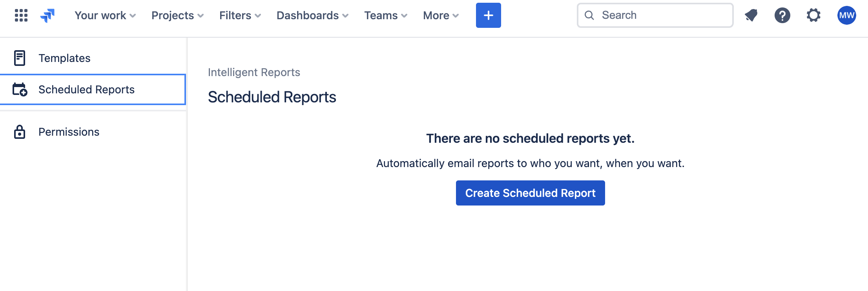Open the Atlassian app switcher grid

21,15
